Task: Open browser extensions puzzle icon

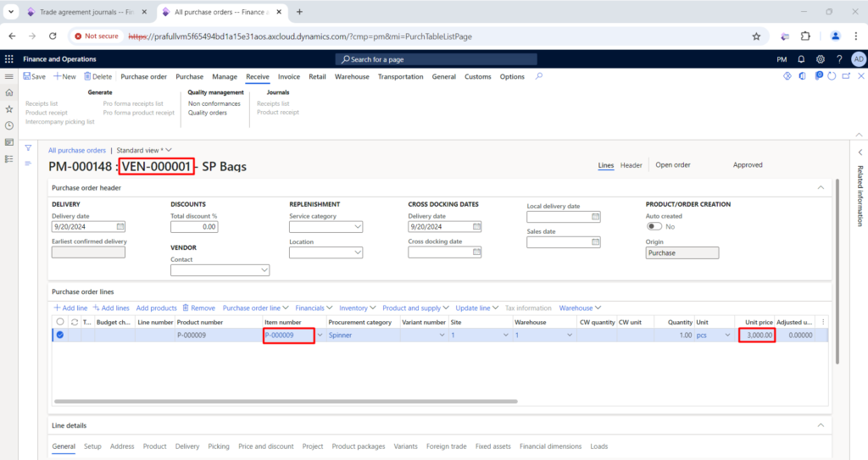Action: pos(805,36)
